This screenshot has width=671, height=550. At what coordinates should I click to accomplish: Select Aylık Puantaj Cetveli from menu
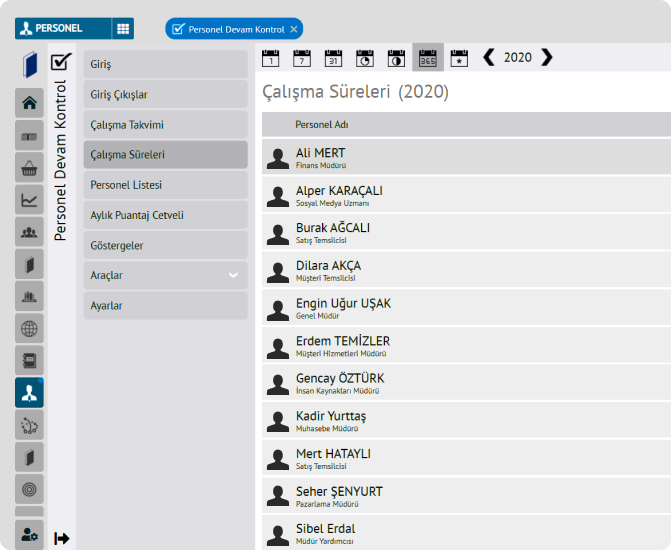tap(165, 215)
